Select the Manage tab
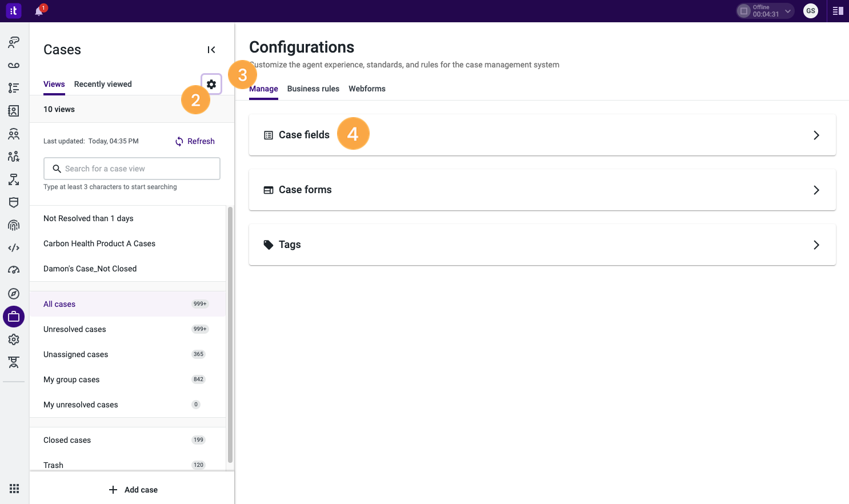849x504 pixels. point(263,89)
